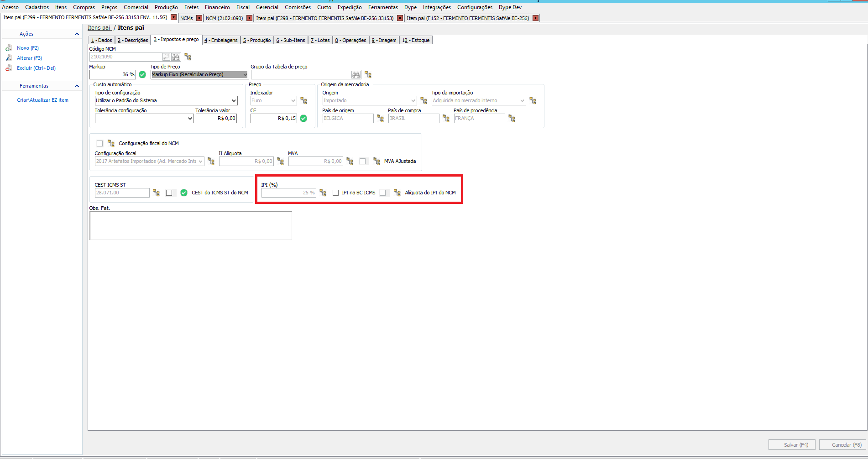Click the tree icon beside Origem dropdown

click(x=424, y=101)
